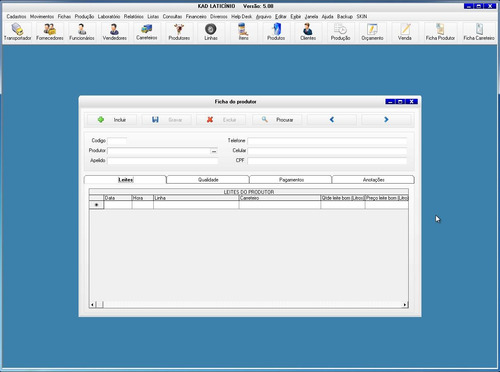This screenshot has height=372, width=500.
Task: Click the Data column header
Action: tap(118, 198)
